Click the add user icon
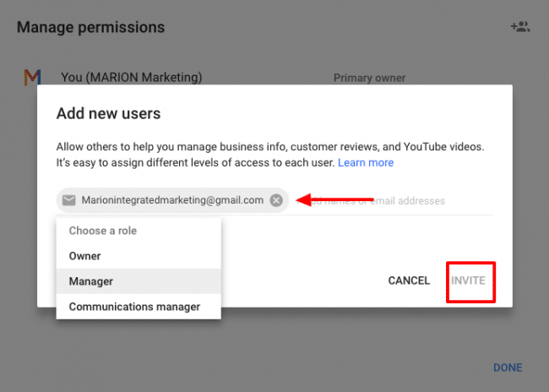 519,27
